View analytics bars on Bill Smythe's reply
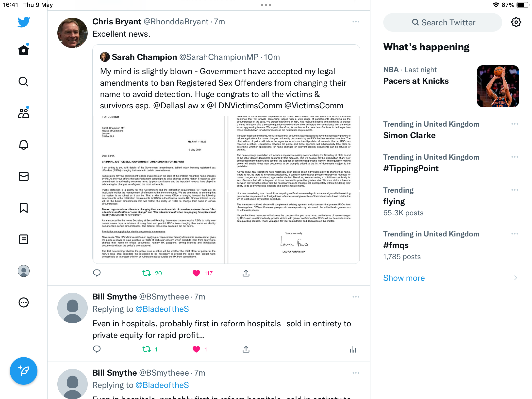The height and width of the screenshot is (399, 532). pyautogui.click(x=353, y=349)
